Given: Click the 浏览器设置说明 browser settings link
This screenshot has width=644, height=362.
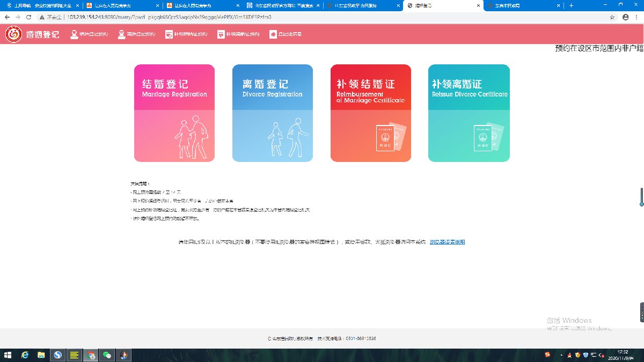Looking at the screenshot, I should tap(447, 242).
